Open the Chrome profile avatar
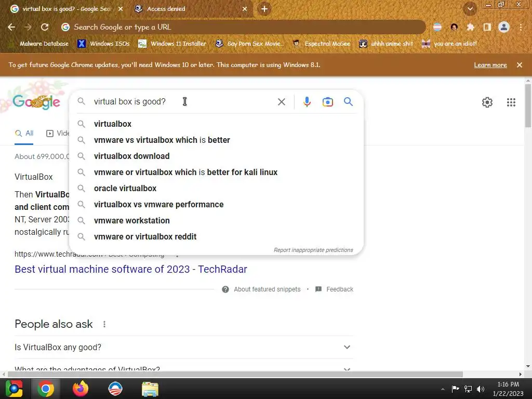Image resolution: width=532 pixels, height=399 pixels. (x=504, y=27)
